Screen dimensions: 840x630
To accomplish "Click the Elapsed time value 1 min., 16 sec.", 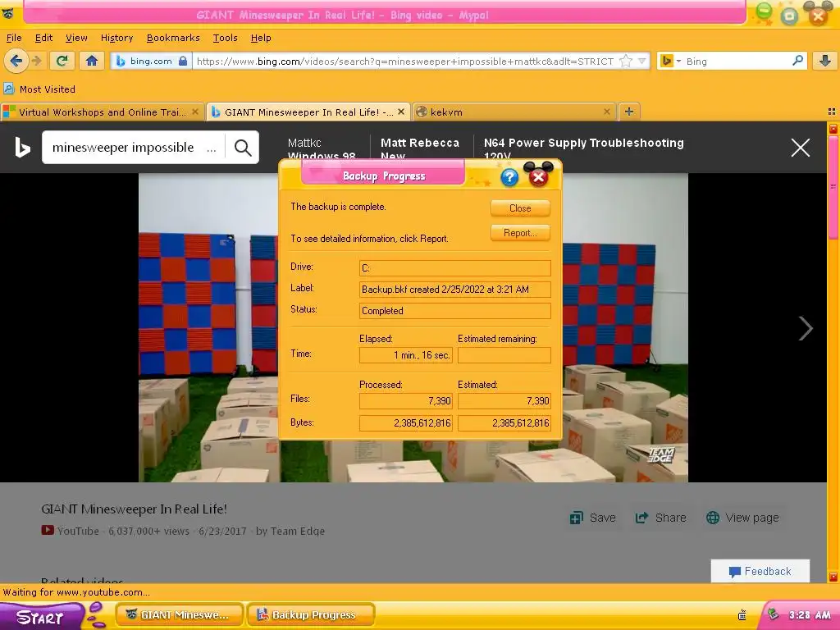I will (x=406, y=354).
